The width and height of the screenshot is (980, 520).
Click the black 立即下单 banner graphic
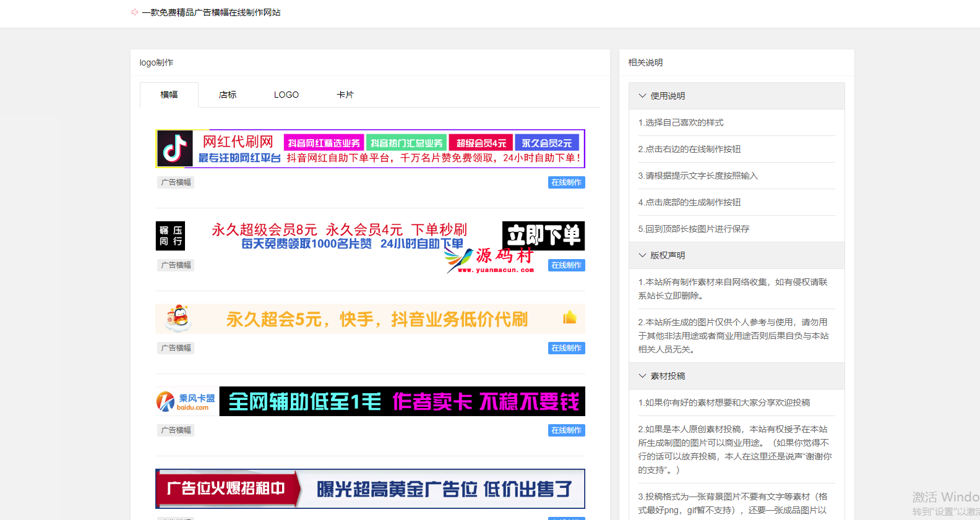pos(543,236)
